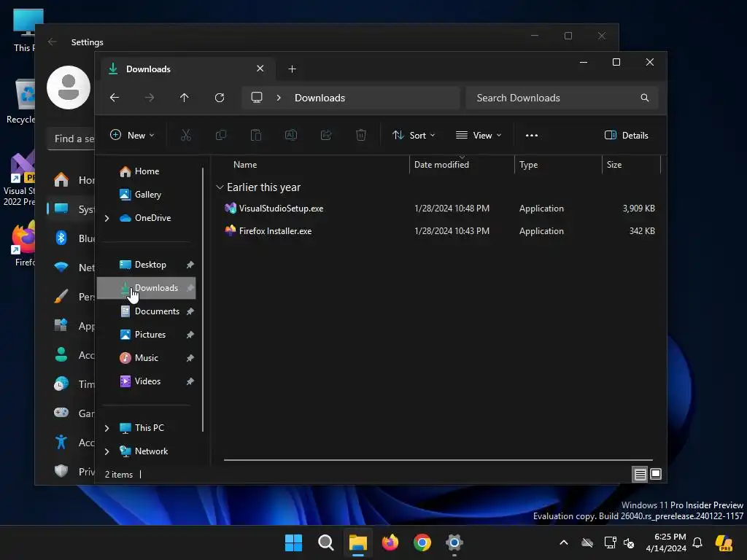Sort by the Size column header

click(x=614, y=165)
